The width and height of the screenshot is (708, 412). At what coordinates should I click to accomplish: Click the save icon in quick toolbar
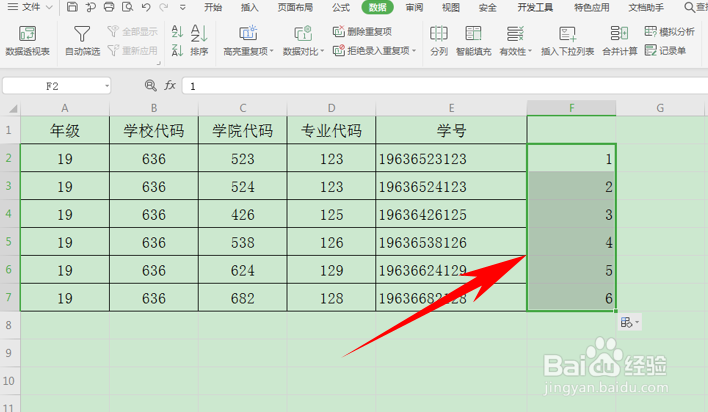(72, 7)
